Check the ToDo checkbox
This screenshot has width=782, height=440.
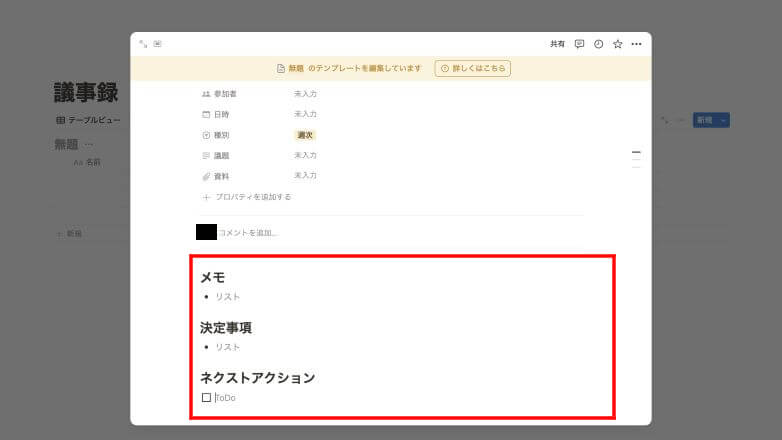pyautogui.click(x=206, y=398)
